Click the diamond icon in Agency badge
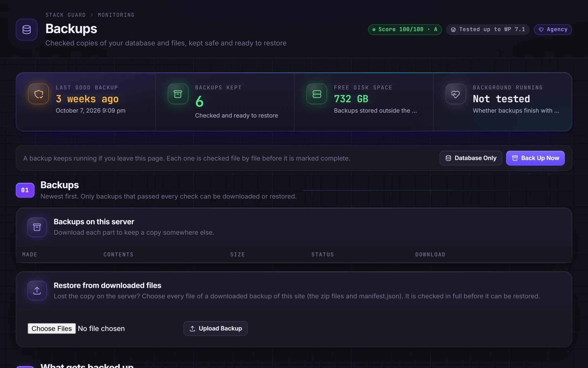The height and width of the screenshot is (368, 588). tap(541, 30)
